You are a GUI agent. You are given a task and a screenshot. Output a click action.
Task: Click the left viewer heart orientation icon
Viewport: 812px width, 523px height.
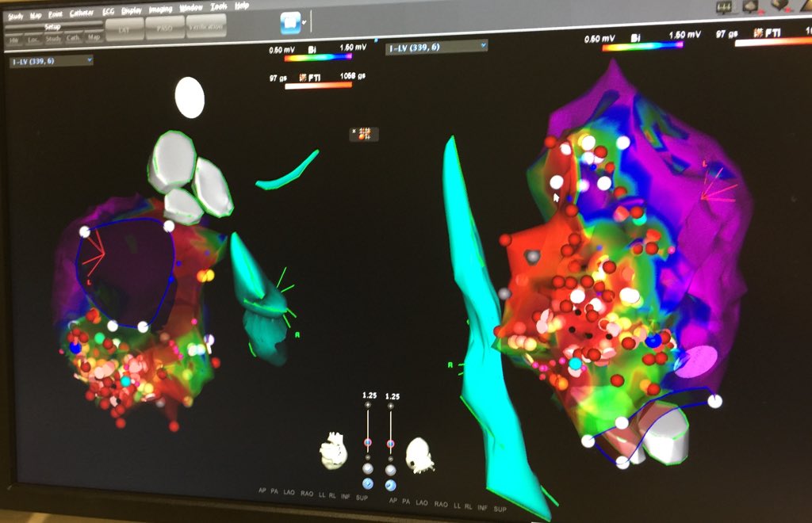tap(334, 451)
